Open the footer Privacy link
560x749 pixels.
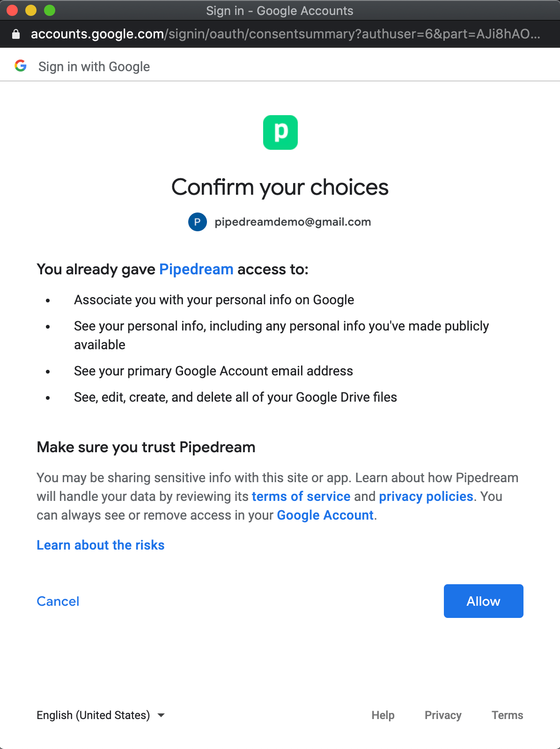pos(443,715)
